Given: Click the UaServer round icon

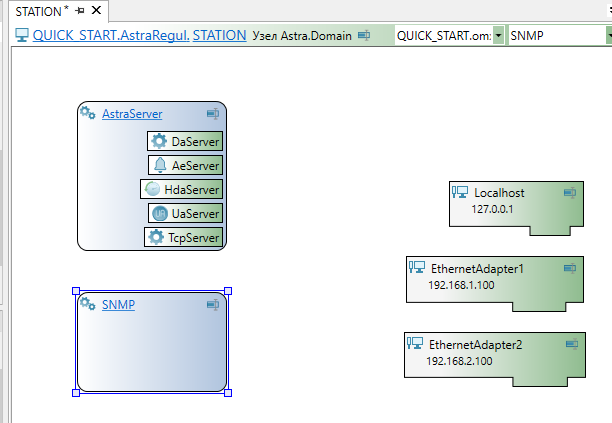Looking at the screenshot, I should 160,213.
